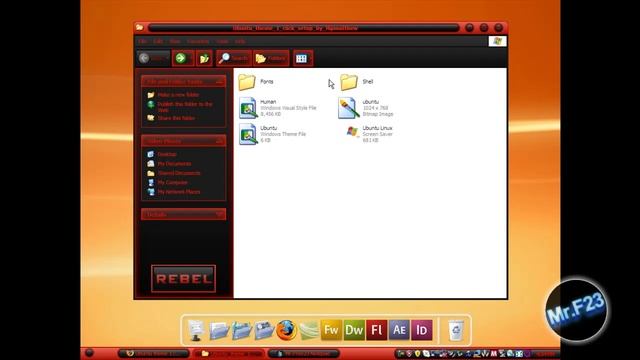Viewport: 640px width, 360px height.
Task: Go up one folder level
Action: pyautogui.click(x=204, y=58)
